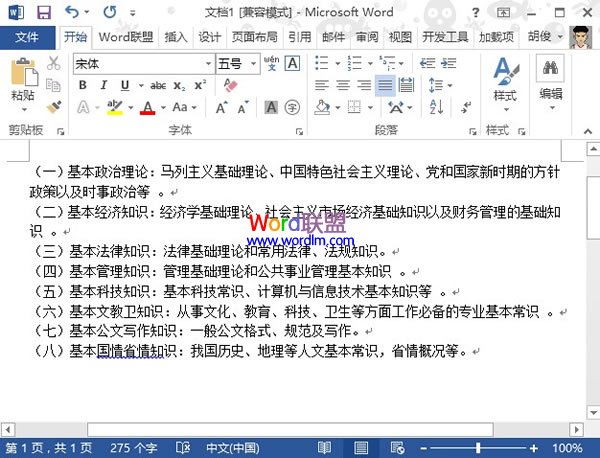Click the Undo arrow icon
The height and width of the screenshot is (458, 600).
(x=71, y=13)
